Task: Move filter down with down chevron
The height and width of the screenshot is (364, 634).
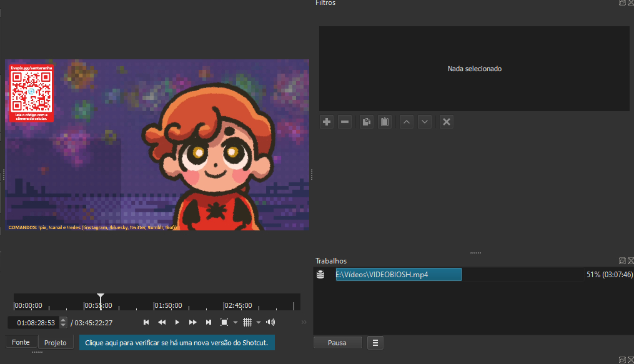Action: [425, 122]
